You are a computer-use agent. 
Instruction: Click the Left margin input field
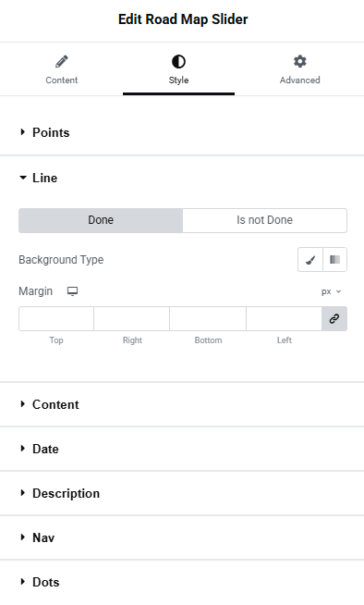tap(284, 319)
